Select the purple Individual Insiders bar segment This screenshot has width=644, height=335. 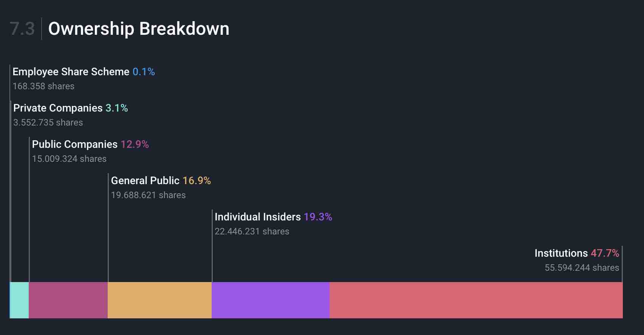[x=270, y=300]
